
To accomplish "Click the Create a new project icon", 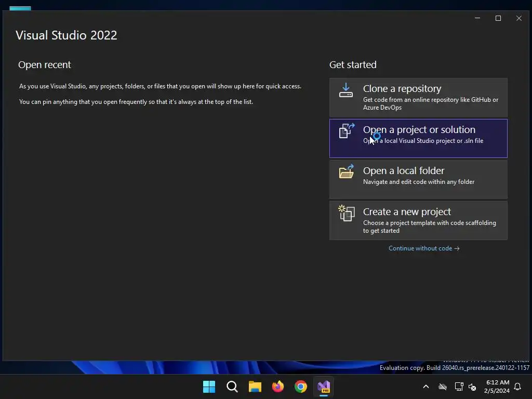I will [347, 213].
